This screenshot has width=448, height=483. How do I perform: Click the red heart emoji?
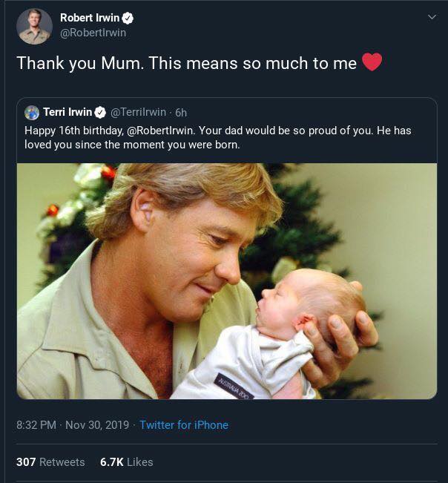point(372,62)
